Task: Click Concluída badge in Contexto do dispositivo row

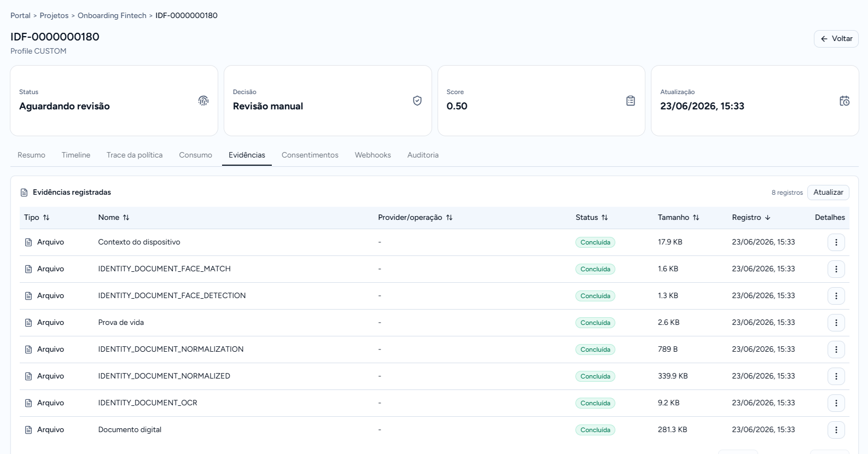Action: [595, 242]
